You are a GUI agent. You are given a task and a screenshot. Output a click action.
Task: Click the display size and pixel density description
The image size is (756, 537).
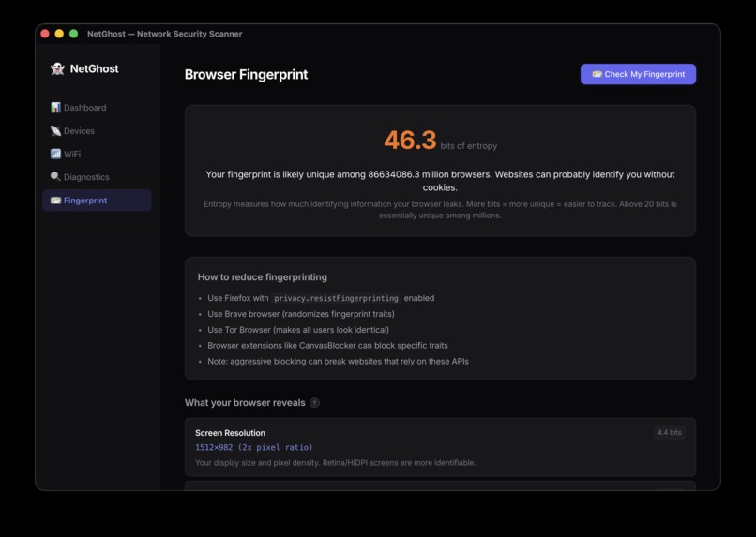[335, 463]
